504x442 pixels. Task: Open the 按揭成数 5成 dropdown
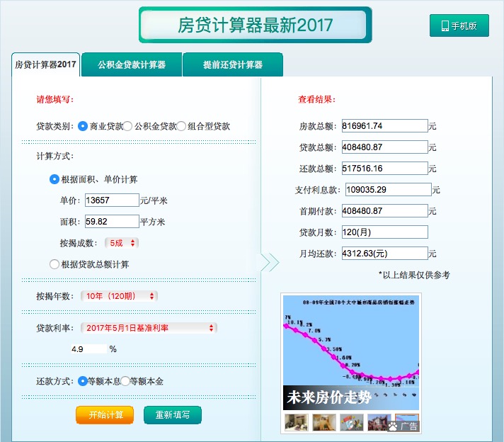(x=122, y=243)
